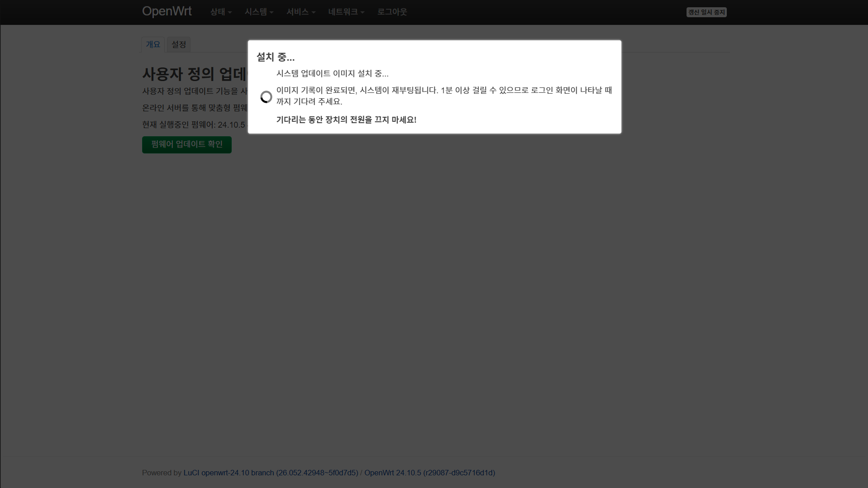
Task: Click the 사용자 정의 업데이트 page heading
Action: [194, 74]
